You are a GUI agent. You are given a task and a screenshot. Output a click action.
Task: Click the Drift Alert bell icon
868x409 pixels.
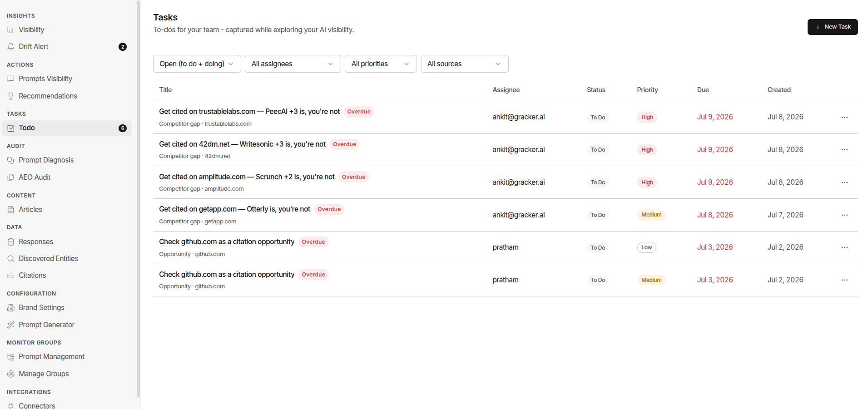[x=11, y=47]
